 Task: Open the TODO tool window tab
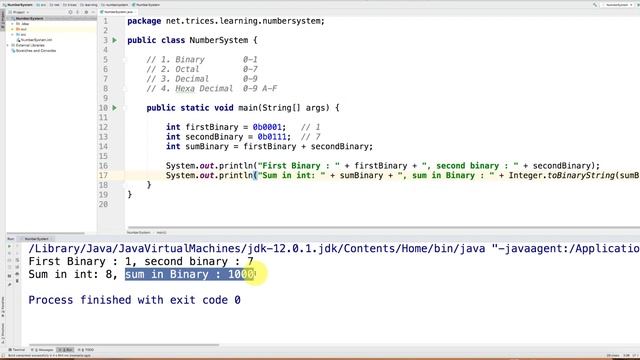[86, 350]
